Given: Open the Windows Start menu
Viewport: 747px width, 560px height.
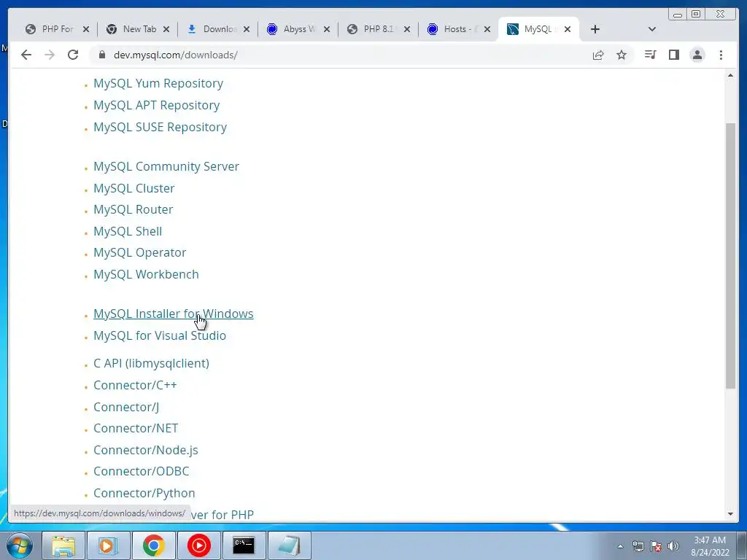Looking at the screenshot, I should [20, 545].
